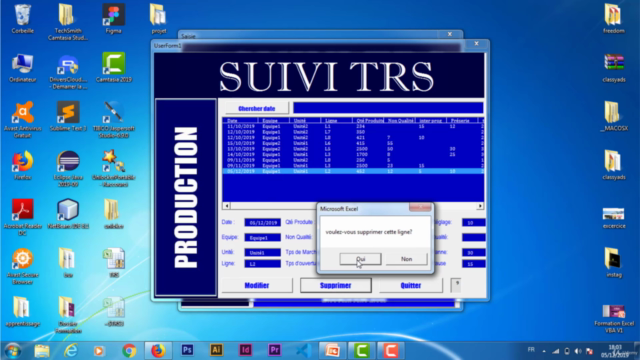Click the small counter box next to Quitter
640x360 pixels.
tap(456, 285)
